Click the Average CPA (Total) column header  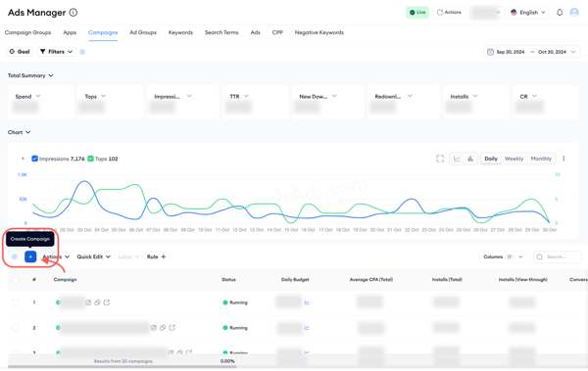371,280
